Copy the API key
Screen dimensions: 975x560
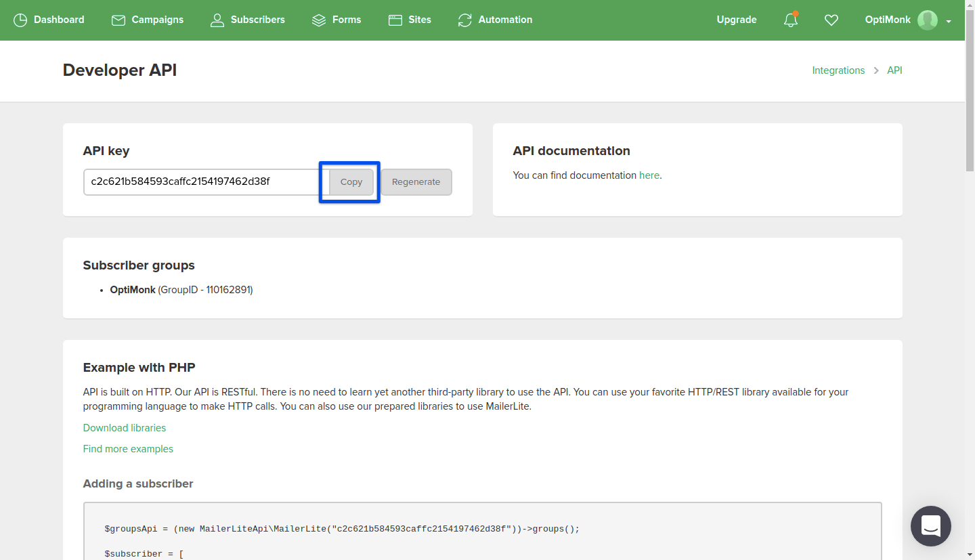351,182
